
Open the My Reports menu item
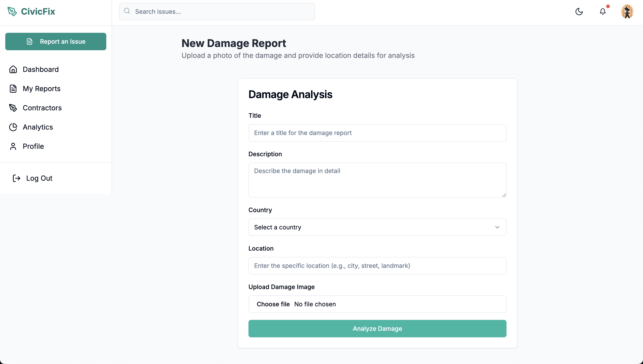click(42, 89)
